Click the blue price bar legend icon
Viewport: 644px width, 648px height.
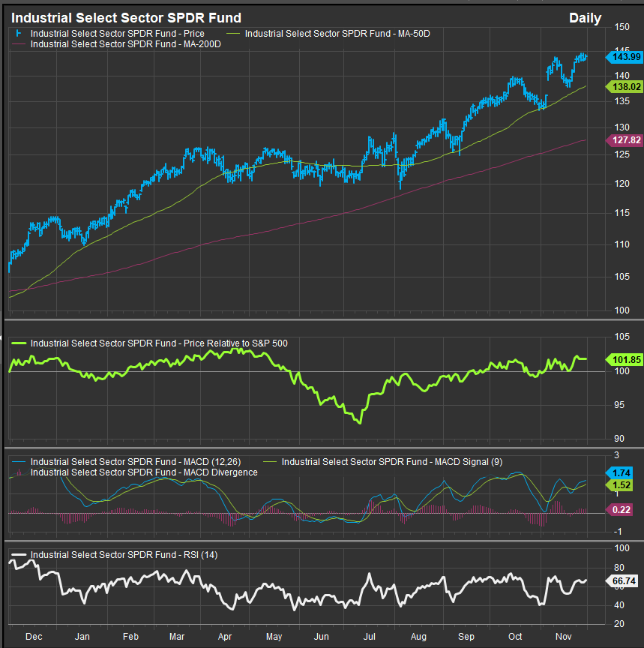[x=19, y=33]
